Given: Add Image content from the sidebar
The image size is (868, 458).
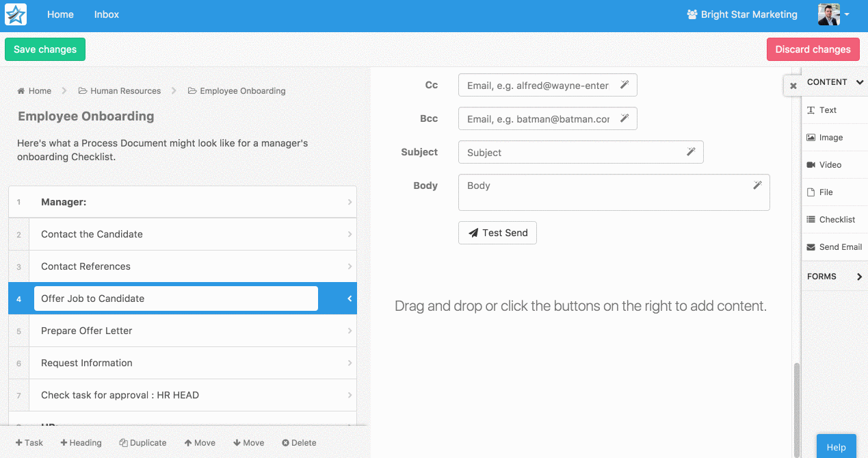Looking at the screenshot, I should pos(830,138).
